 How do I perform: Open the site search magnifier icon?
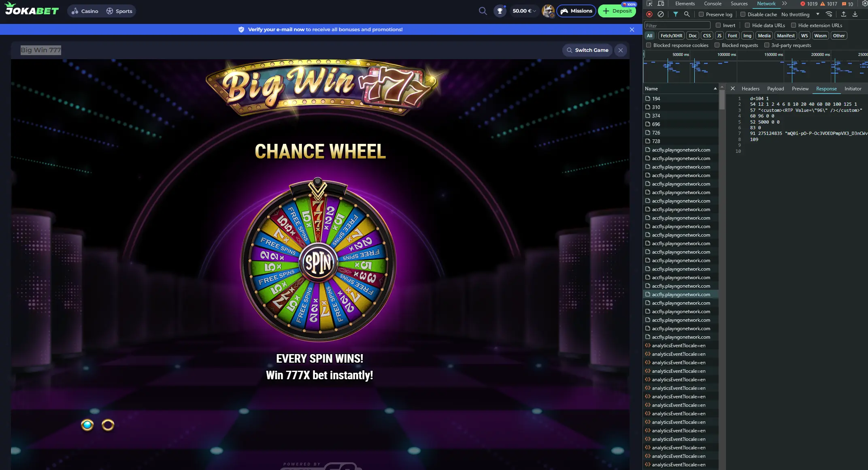tap(483, 11)
